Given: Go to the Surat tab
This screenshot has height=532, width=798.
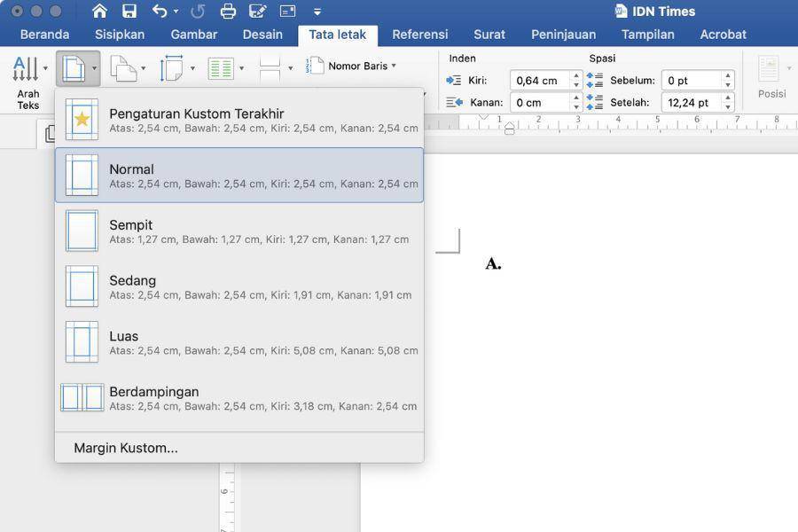Looking at the screenshot, I should coord(489,35).
